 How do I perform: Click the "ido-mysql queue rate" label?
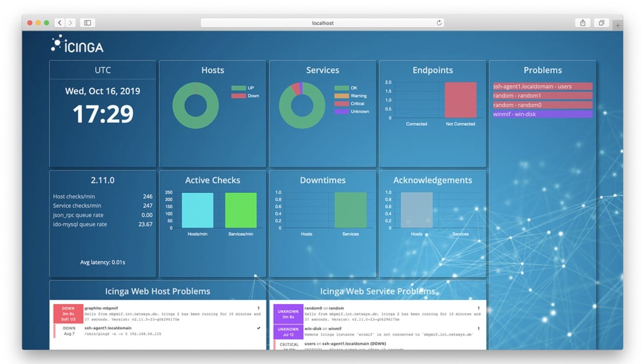coord(80,224)
